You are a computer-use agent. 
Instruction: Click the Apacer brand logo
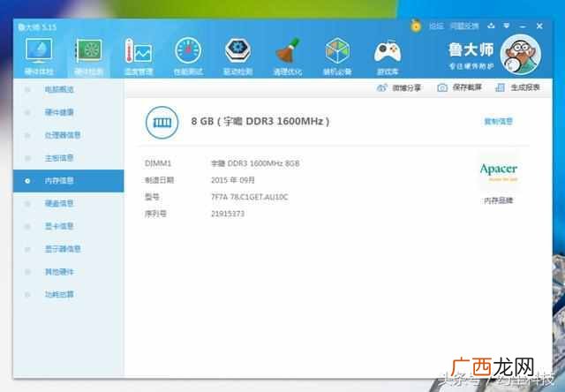click(498, 170)
